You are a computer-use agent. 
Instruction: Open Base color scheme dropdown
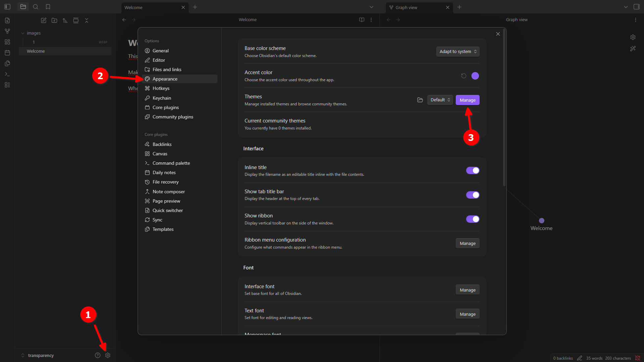(x=458, y=52)
